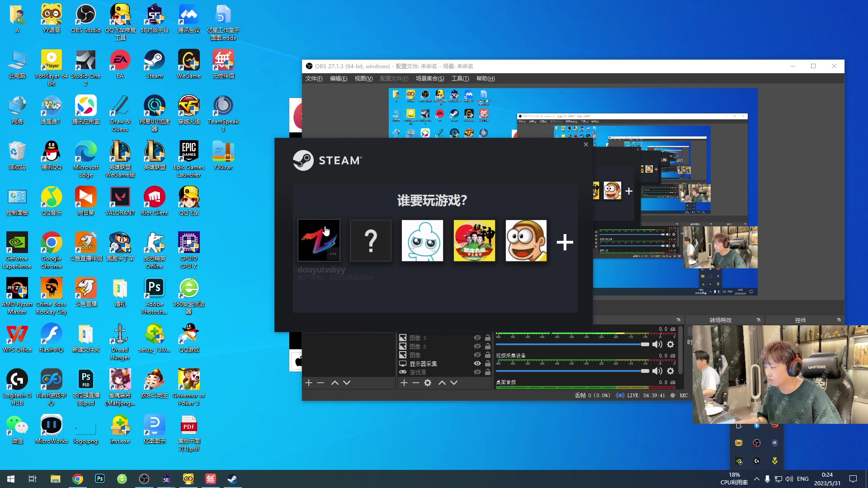The image size is (868, 488).
Task: Open the 工具(T) menu in OBS
Action: (x=460, y=79)
